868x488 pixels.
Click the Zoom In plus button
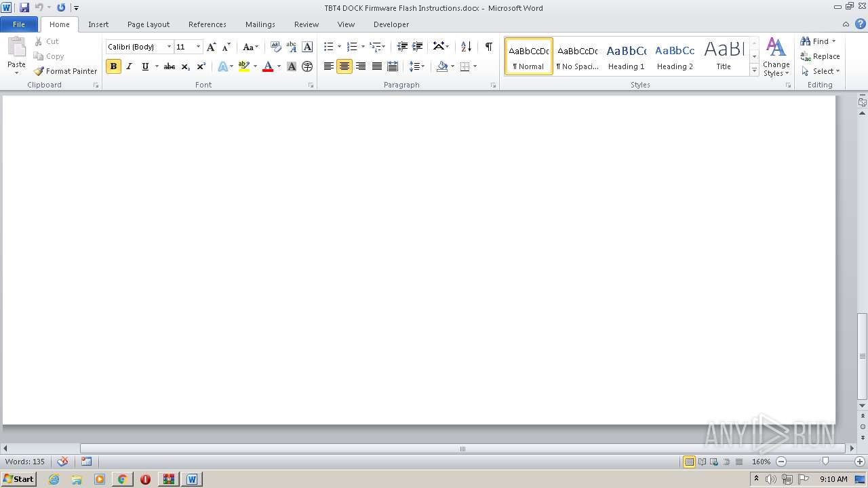pos(859,462)
